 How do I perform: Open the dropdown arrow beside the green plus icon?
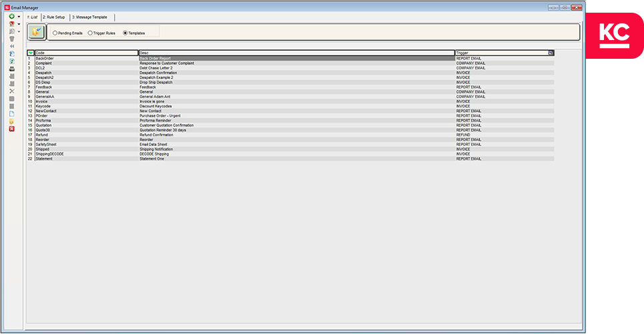tap(19, 17)
